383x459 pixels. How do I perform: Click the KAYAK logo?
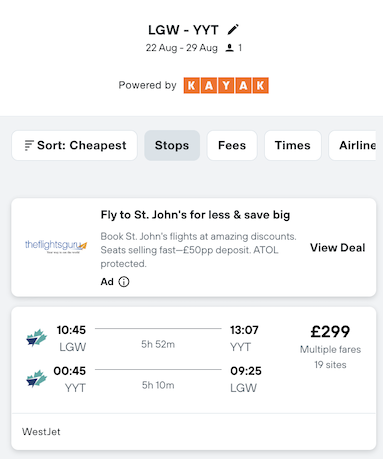pyautogui.click(x=226, y=85)
